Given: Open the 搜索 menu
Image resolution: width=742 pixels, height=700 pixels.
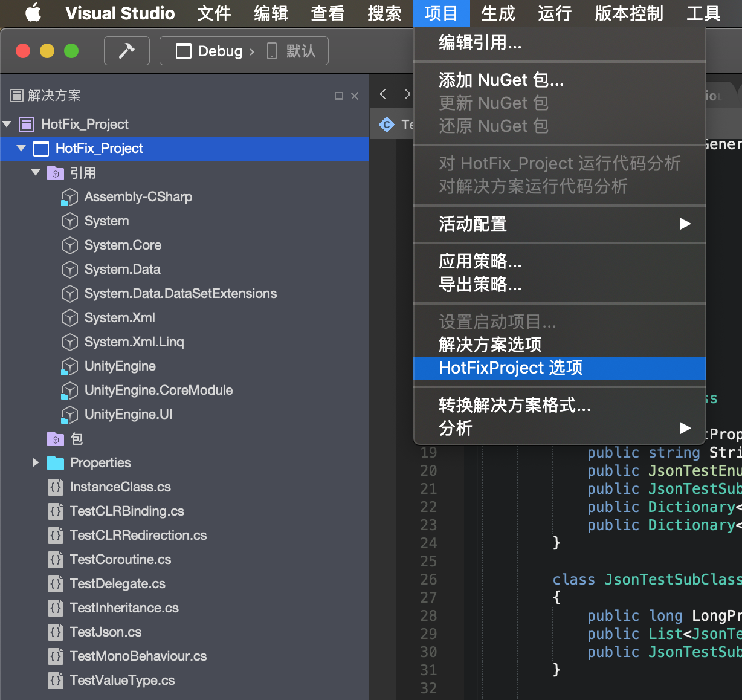Looking at the screenshot, I should point(385,13).
